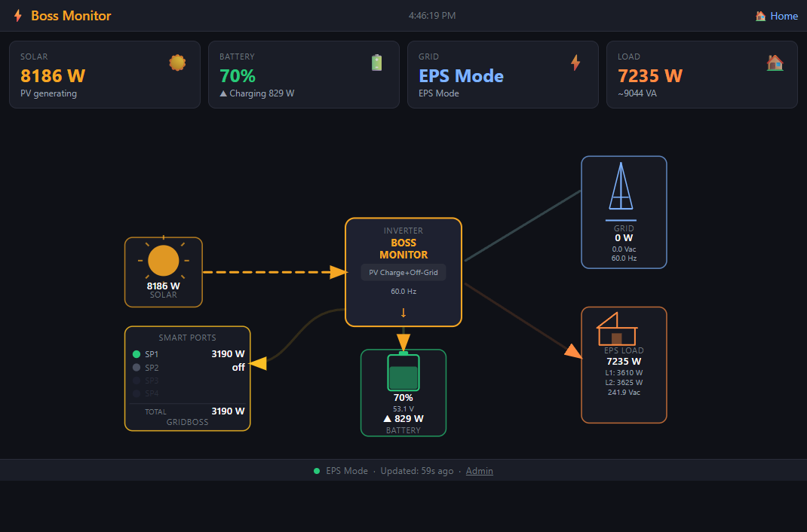Click the green status dot in the footer
This screenshot has height=532, width=807.
[317, 472]
